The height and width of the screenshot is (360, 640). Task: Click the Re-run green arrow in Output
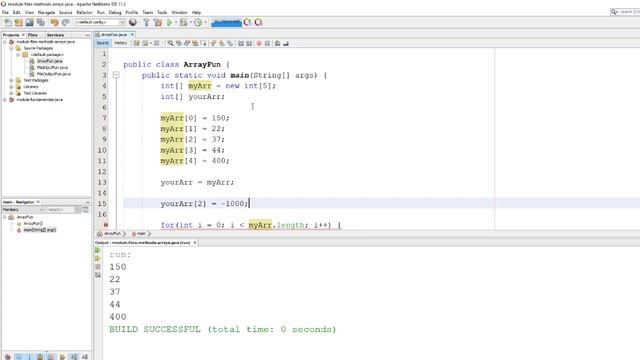click(x=98, y=250)
